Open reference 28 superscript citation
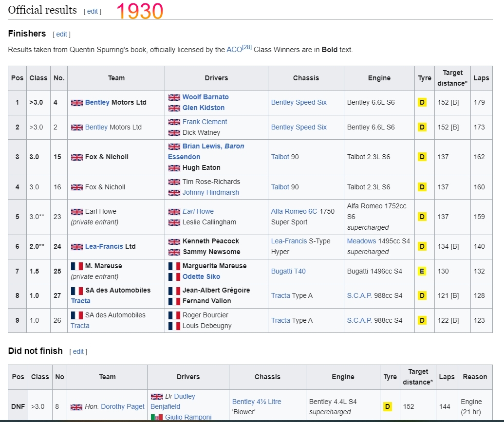The width and height of the screenshot is (504, 422). tap(247, 47)
